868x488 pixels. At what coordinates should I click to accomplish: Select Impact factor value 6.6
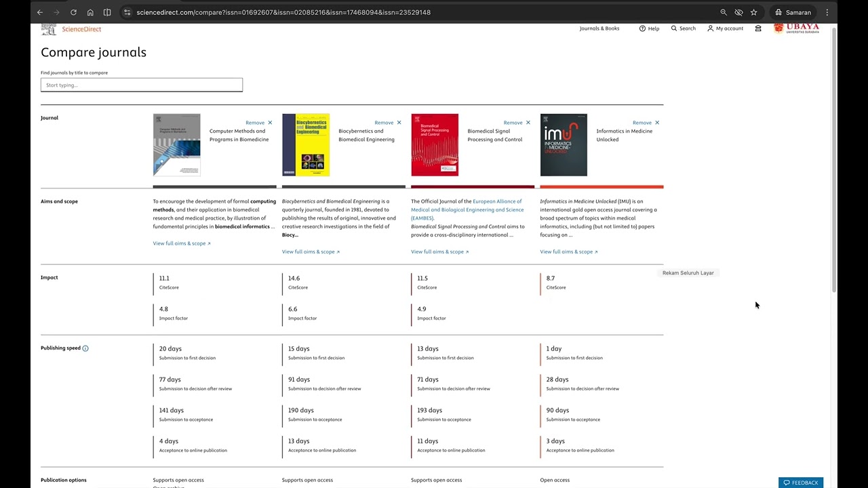[293, 309]
